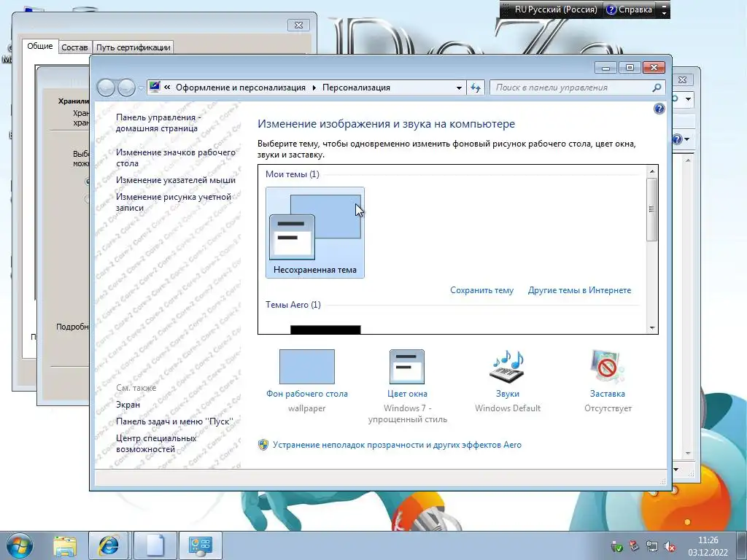Click the themes list scrollbar thumb
Screen dimensions: 747x560
[x=651, y=209]
